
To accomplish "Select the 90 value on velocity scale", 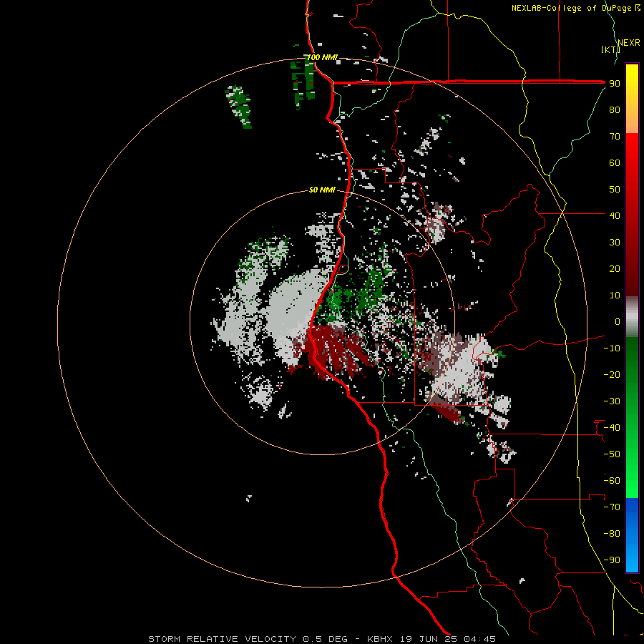I will (x=615, y=84).
